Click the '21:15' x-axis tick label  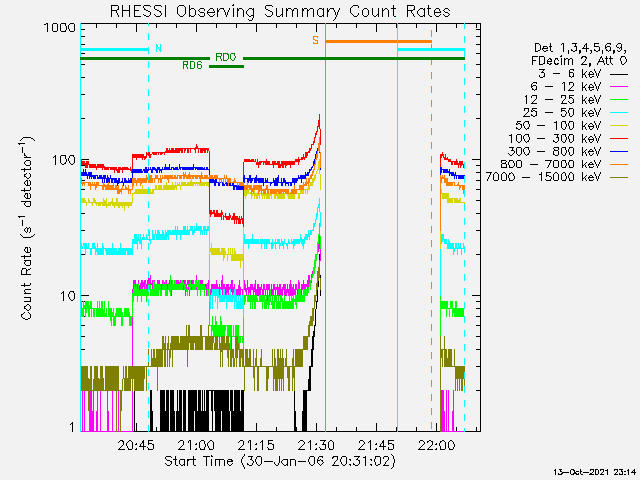[x=256, y=445]
